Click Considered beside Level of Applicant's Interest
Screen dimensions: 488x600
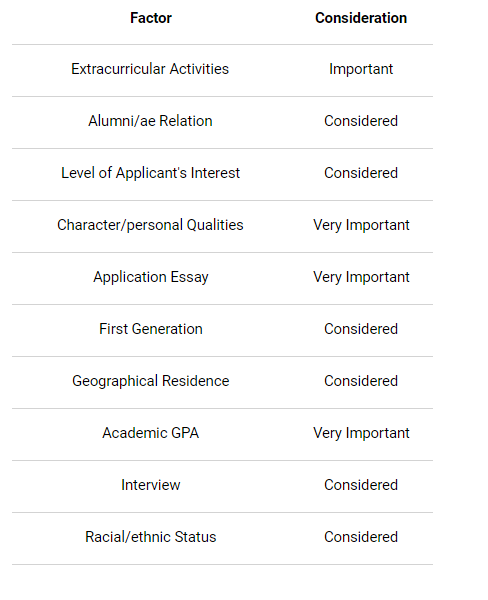(361, 173)
